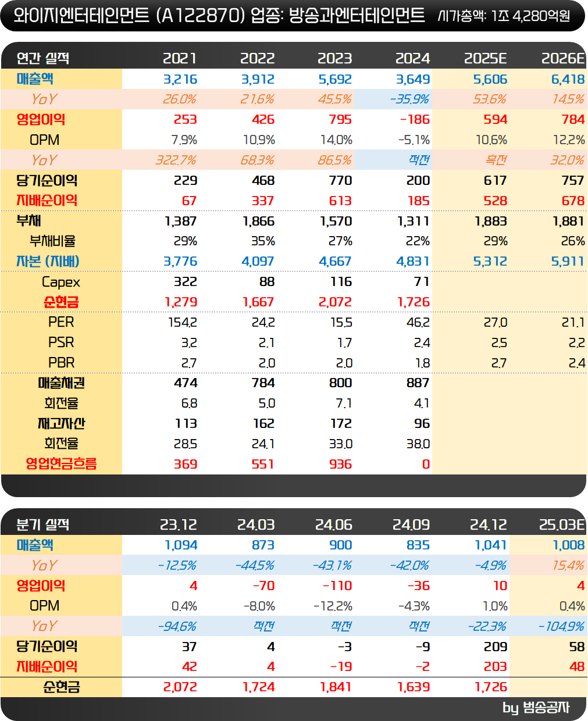
Task: Select the 2021 controlling net income 67
Action: click(x=189, y=201)
